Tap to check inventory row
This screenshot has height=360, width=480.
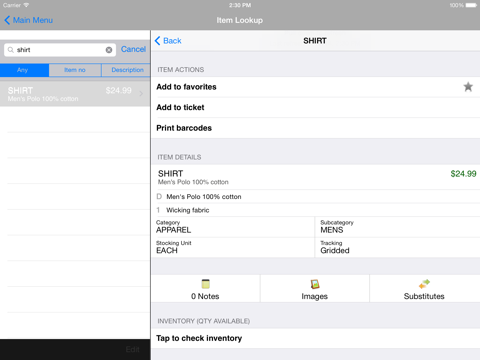click(315, 338)
